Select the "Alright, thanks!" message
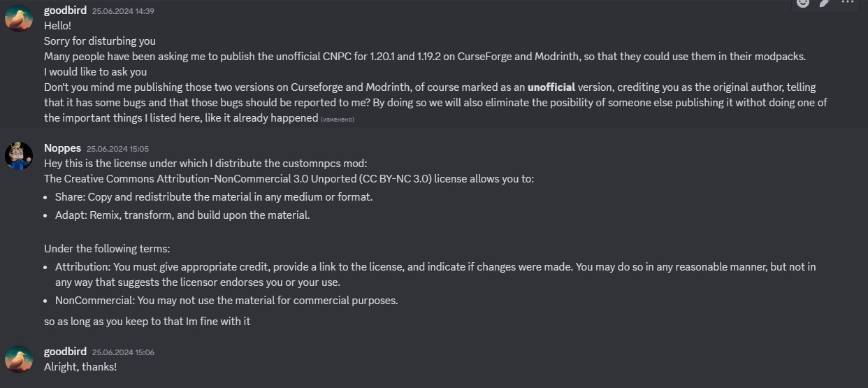The height and width of the screenshot is (388, 868). (x=80, y=366)
